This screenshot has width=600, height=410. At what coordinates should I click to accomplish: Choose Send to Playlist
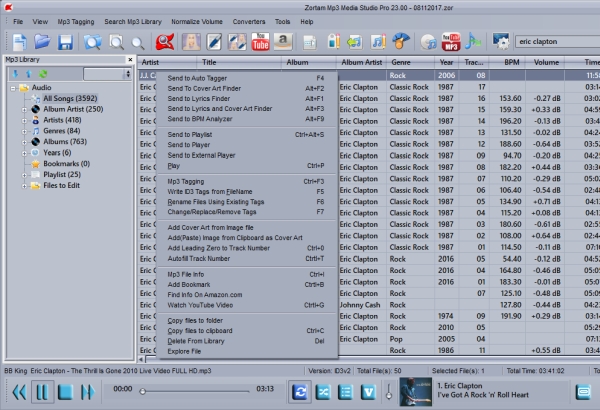pyautogui.click(x=247, y=134)
